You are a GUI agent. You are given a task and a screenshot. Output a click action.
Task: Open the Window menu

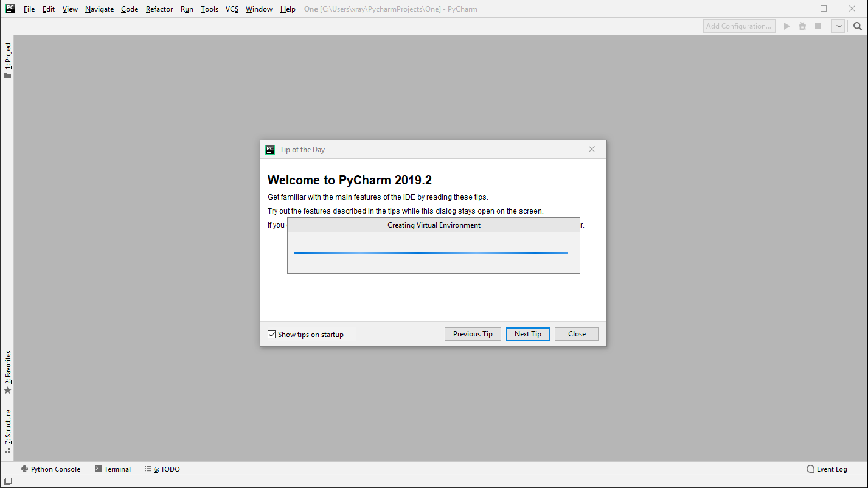click(x=259, y=9)
